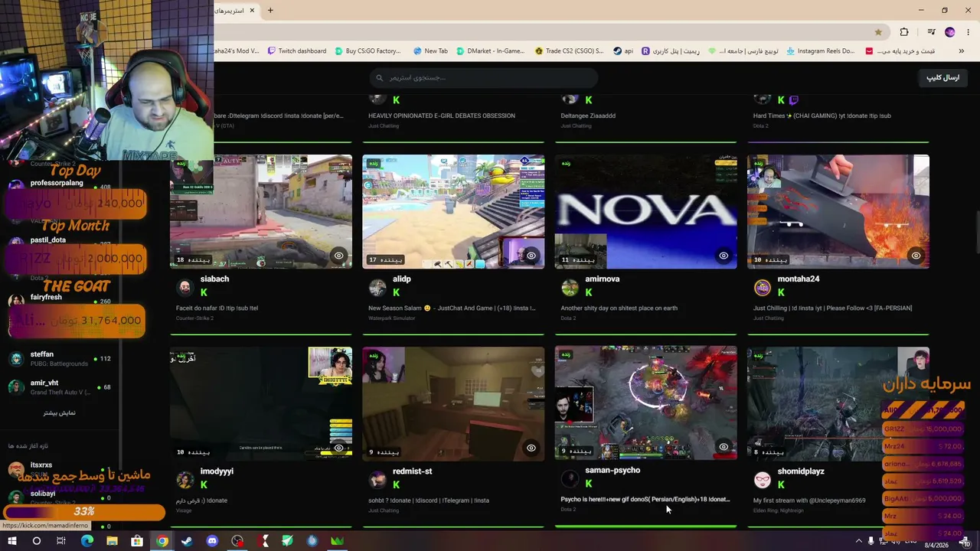The image size is (980, 551).
Task: Open File Explorer from the taskbar
Action: pyautogui.click(x=112, y=541)
